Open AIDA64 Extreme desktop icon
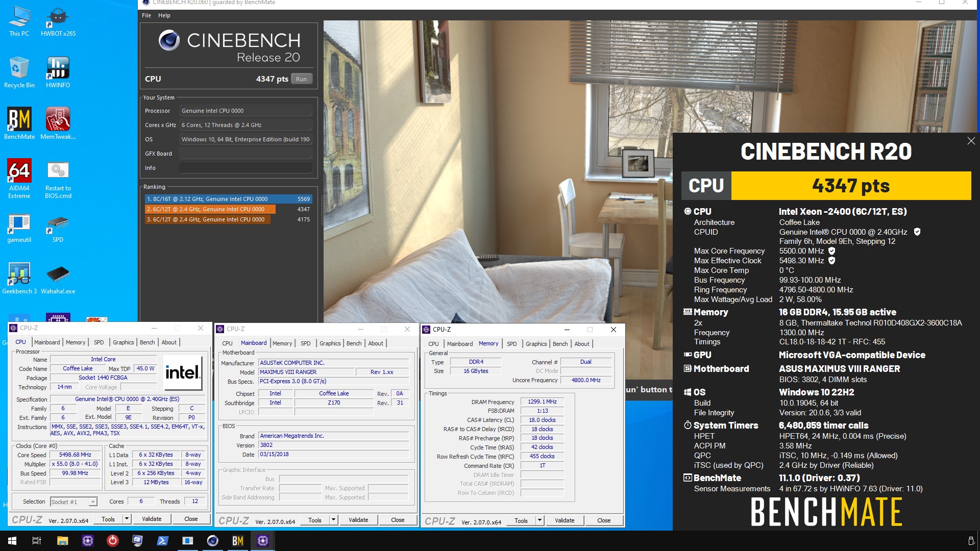 19,179
